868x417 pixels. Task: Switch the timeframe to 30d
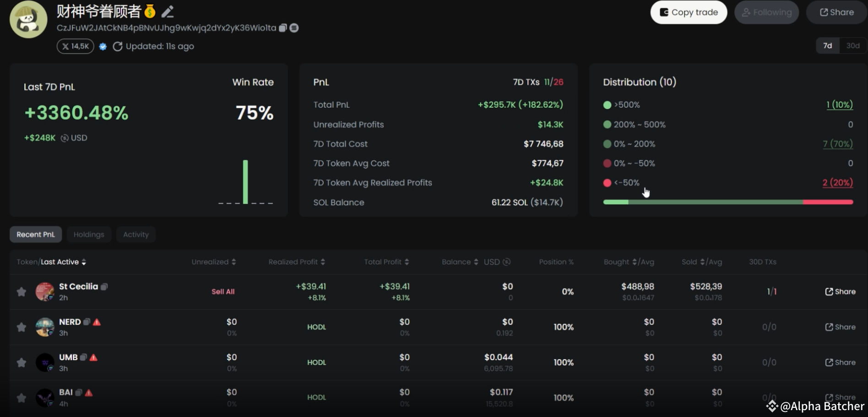(x=852, y=46)
